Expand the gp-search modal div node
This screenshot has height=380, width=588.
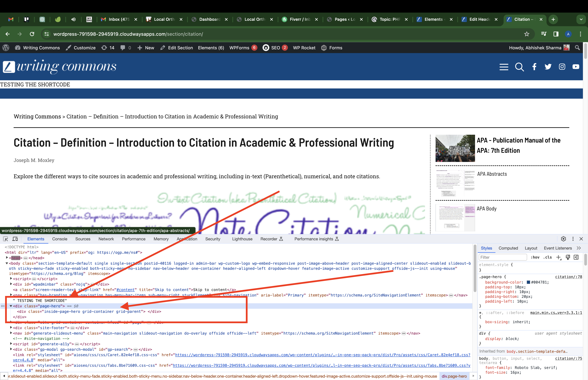tap(11, 349)
